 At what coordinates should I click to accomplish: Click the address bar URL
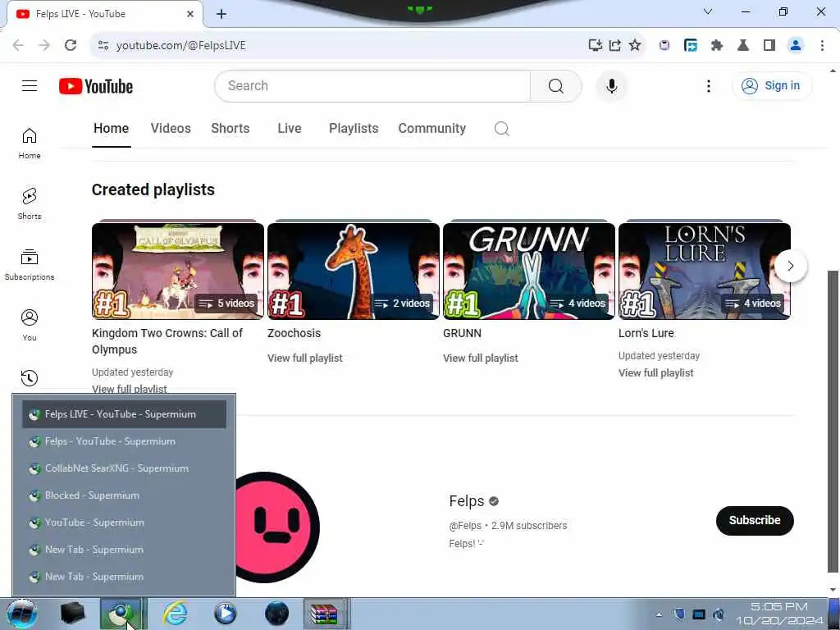pos(181,46)
